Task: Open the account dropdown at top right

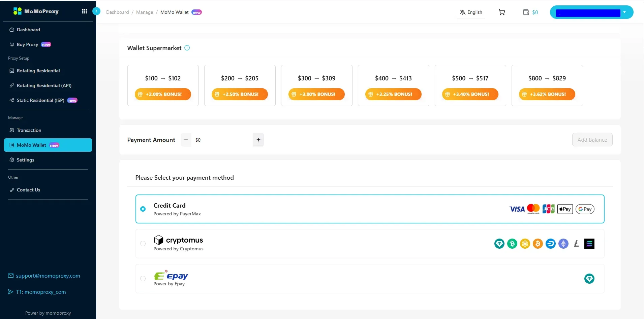Action: click(624, 12)
